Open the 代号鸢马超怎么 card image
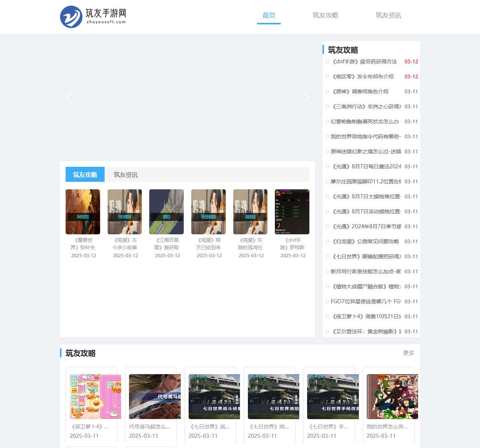The height and width of the screenshot is (448, 480). 155,397
